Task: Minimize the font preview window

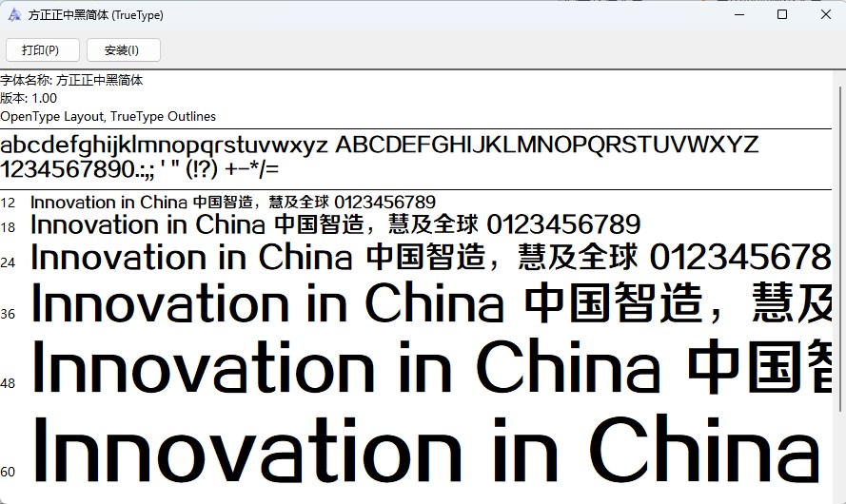Action: (x=739, y=14)
